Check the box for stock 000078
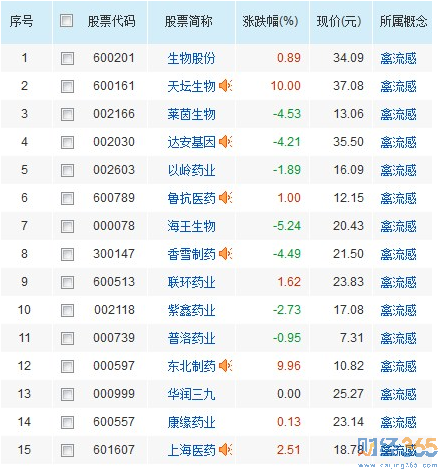 pyautogui.click(x=67, y=226)
